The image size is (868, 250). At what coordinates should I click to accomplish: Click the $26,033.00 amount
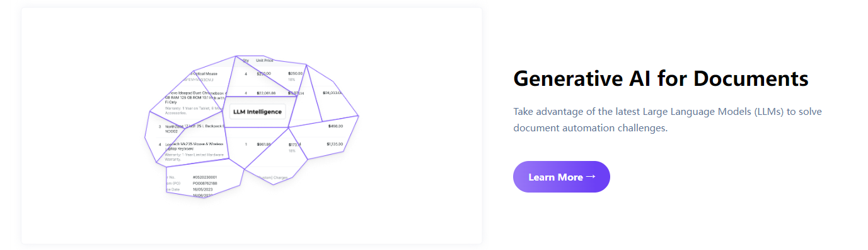[333, 93]
